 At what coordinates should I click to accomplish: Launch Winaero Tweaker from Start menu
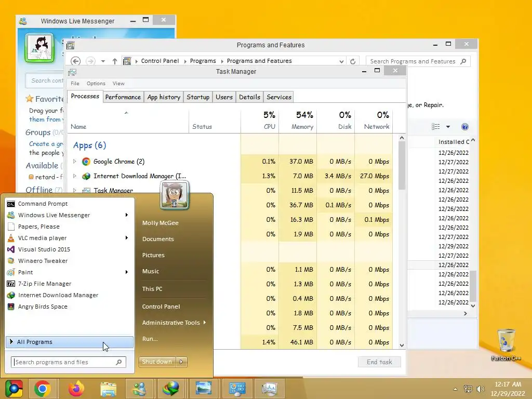click(x=43, y=261)
